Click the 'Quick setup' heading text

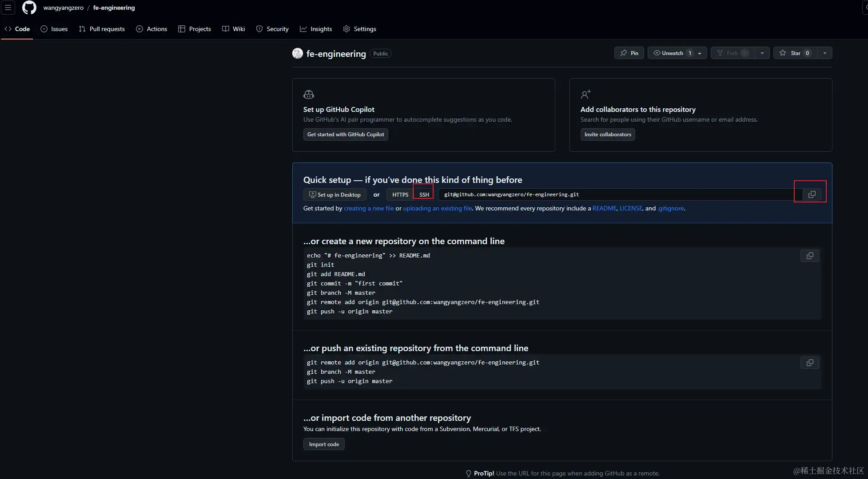(413, 180)
